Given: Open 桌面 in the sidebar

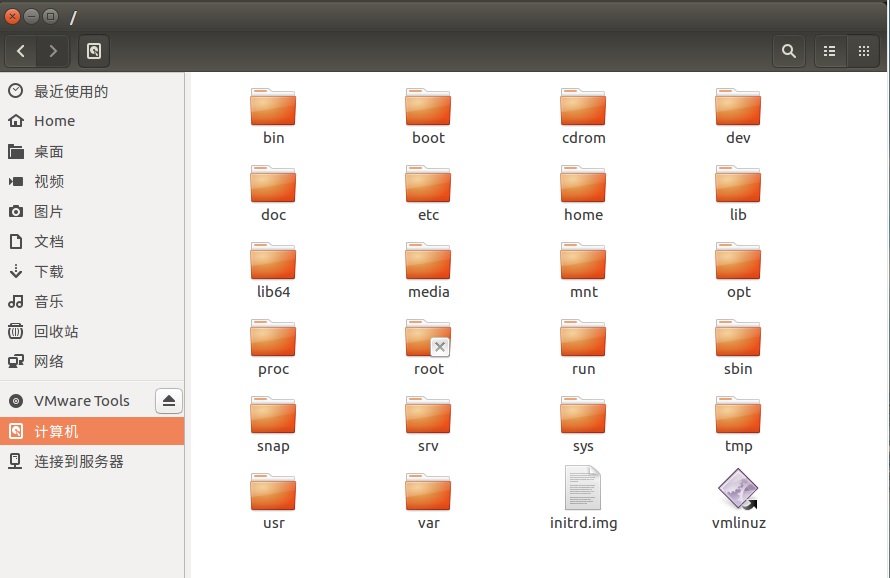Looking at the screenshot, I should 92,152.
